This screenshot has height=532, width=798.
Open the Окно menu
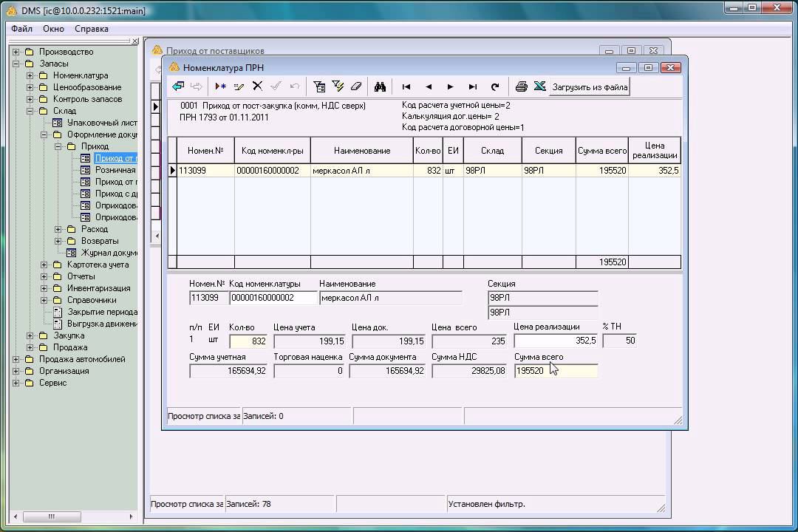click(x=53, y=29)
